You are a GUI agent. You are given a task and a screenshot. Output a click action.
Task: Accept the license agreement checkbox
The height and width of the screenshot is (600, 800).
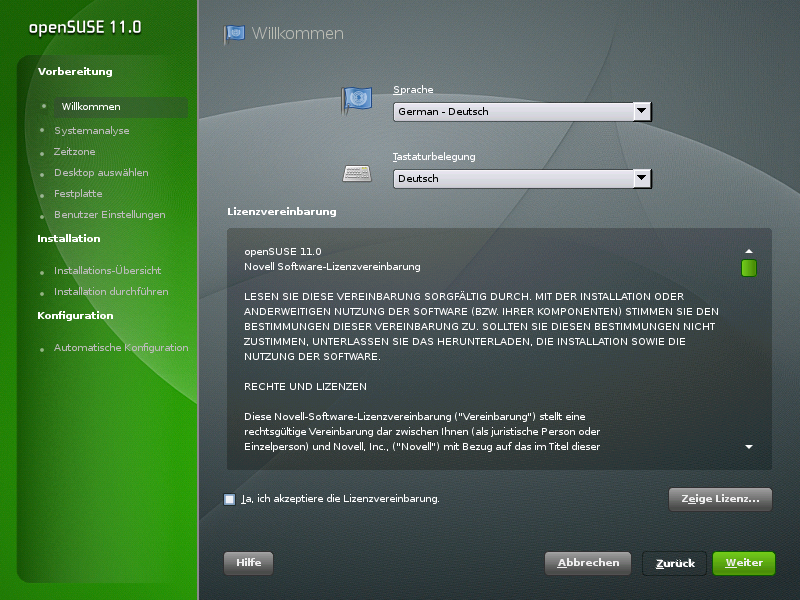coord(230,499)
